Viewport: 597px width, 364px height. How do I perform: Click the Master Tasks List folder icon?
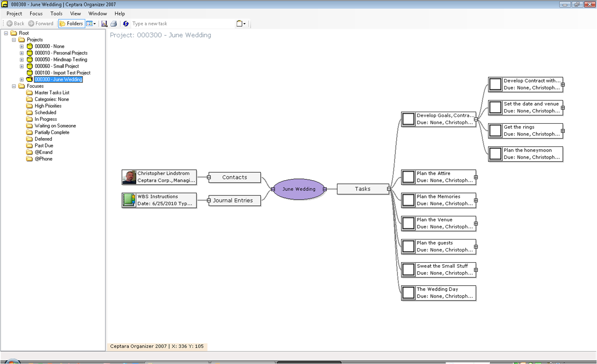(29, 93)
